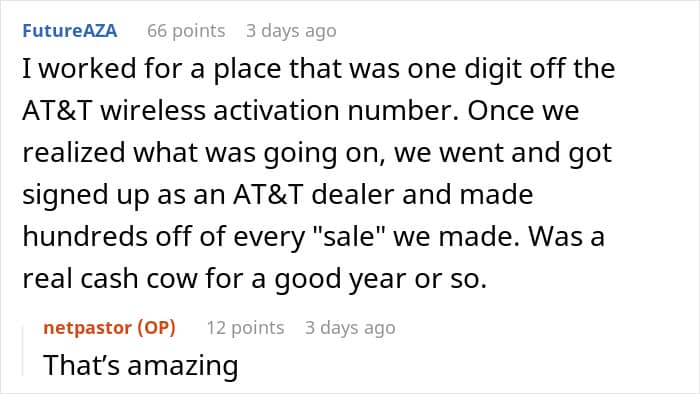The image size is (700, 394).
Task: Open FutureAZA's comment timestamp permalink
Action: click(x=291, y=31)
